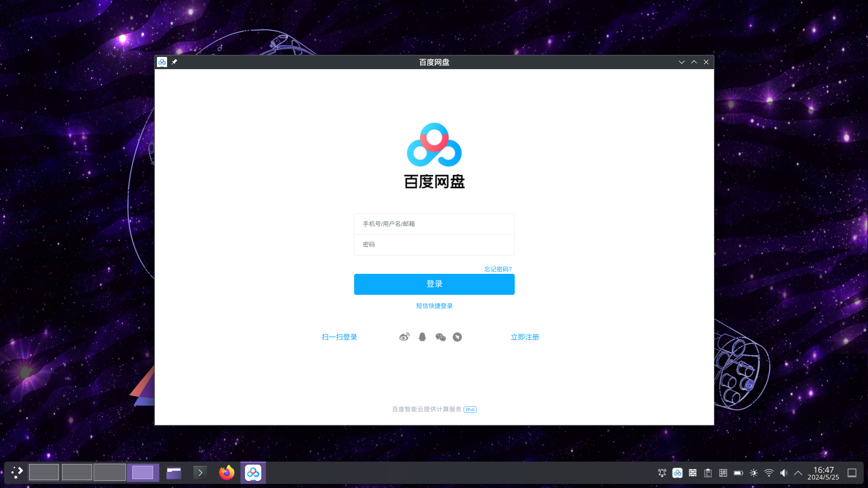Switch to the first virtual desktop

pos(44,472)
